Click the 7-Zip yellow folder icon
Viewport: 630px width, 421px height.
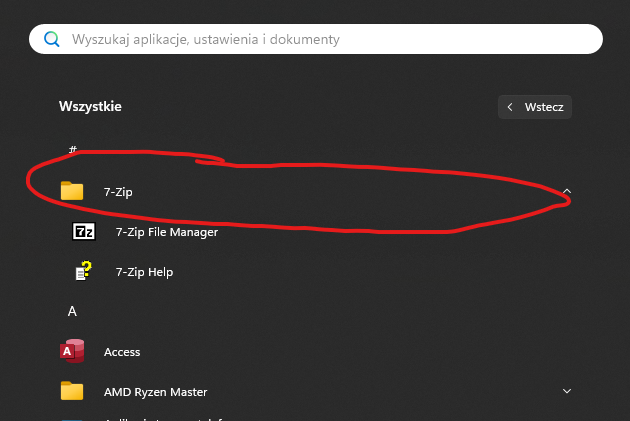click(72, 191)
